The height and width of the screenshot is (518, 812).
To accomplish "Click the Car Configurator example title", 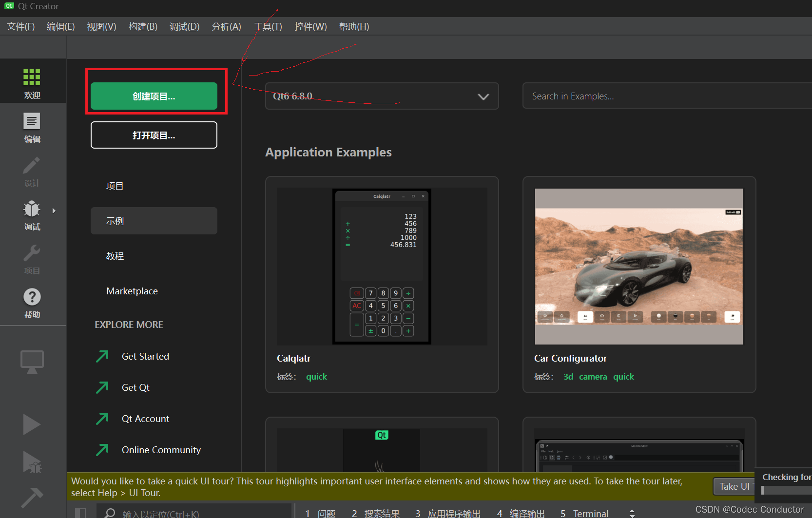I will click(x=570, y=358).
